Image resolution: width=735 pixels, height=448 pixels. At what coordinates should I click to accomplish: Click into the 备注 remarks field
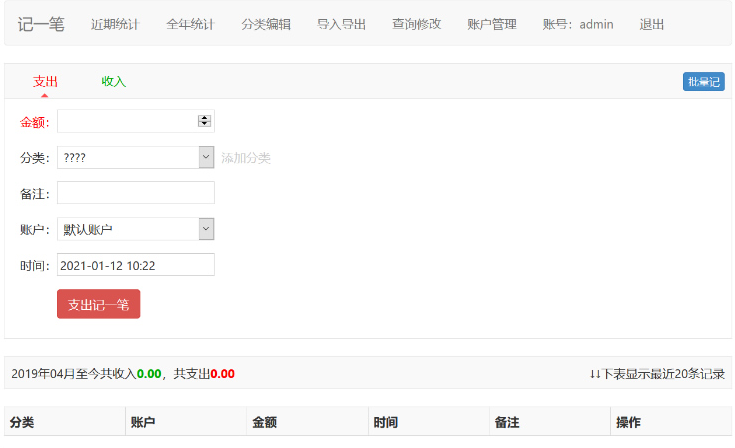[136, 193]
